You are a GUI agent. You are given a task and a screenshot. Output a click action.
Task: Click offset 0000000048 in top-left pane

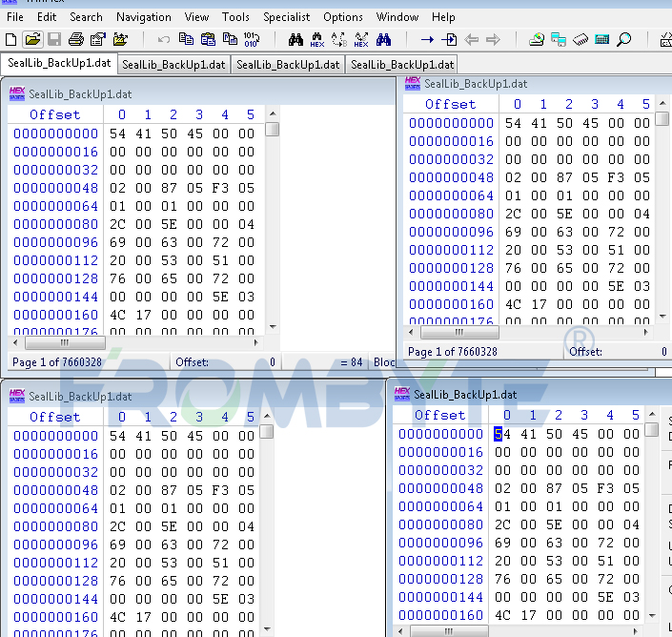click(55, 188)
